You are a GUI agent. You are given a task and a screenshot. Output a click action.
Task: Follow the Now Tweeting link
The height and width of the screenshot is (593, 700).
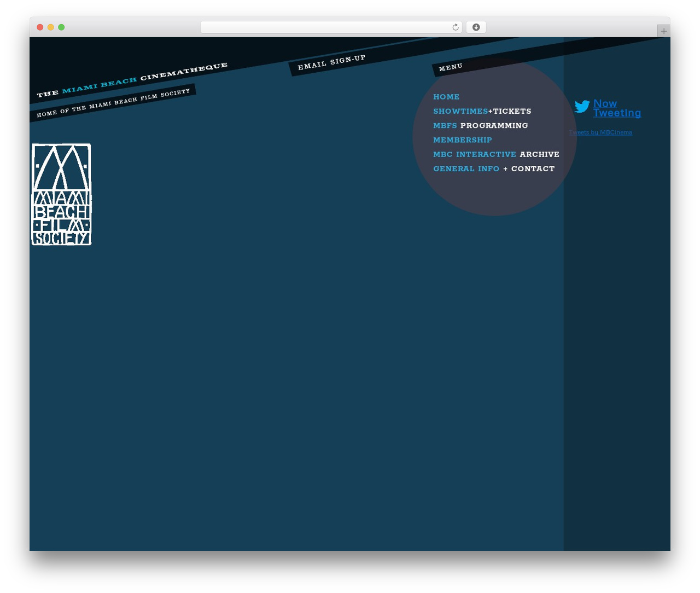click(x=617, y=108)
